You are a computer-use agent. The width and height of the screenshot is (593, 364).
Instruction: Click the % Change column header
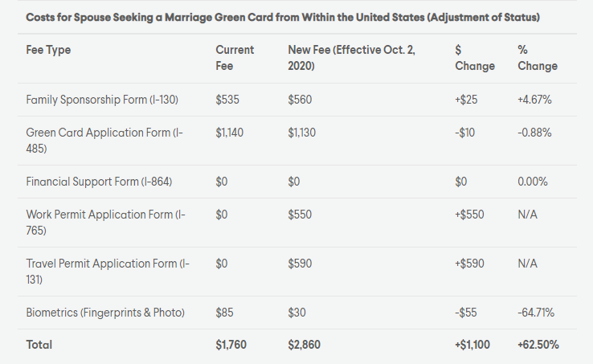(538, 58)
